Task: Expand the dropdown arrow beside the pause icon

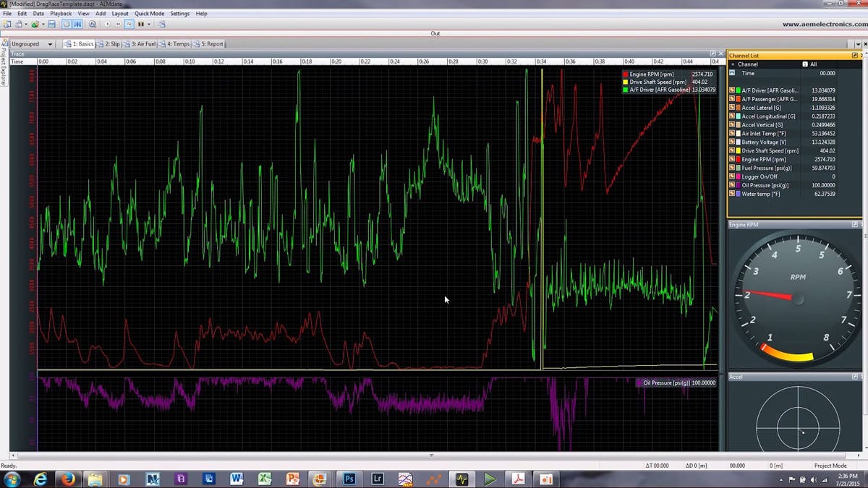Action: (x=150, y=24)
